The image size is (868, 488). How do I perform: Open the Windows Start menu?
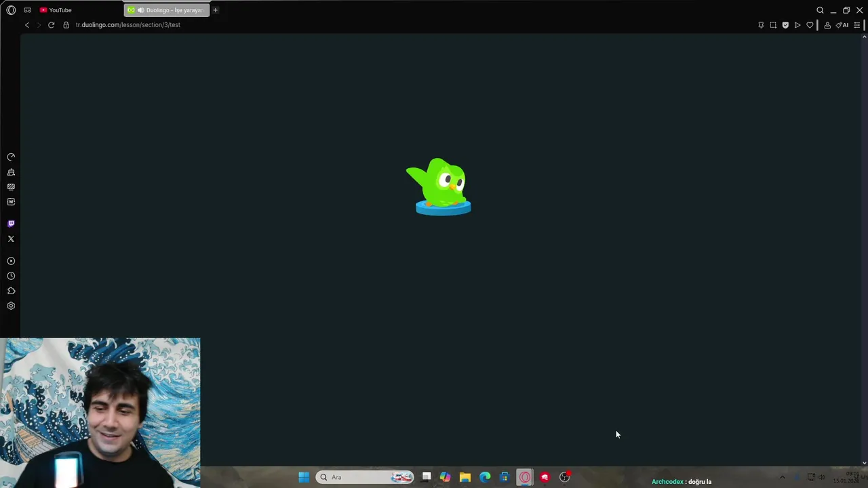pos(304,477)
